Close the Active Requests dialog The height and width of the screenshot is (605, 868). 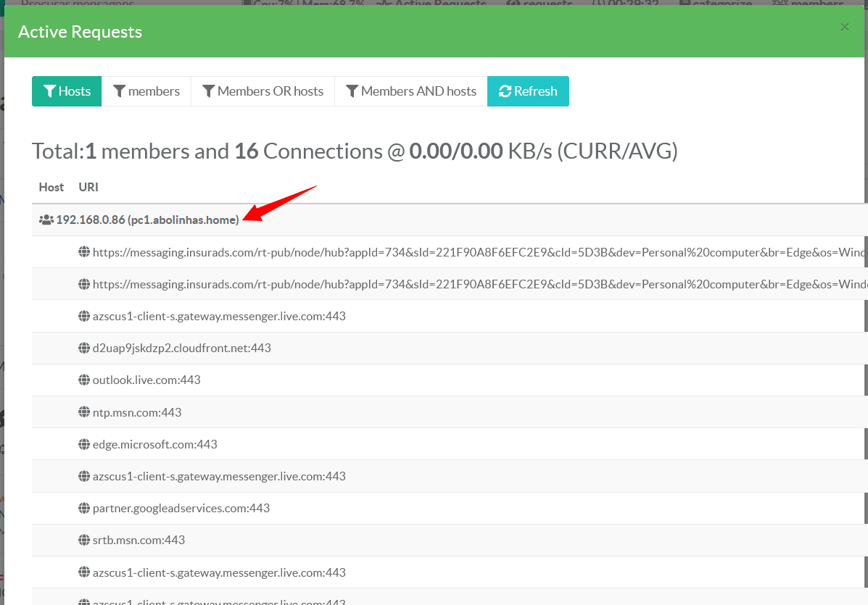(x=844, y=28)
